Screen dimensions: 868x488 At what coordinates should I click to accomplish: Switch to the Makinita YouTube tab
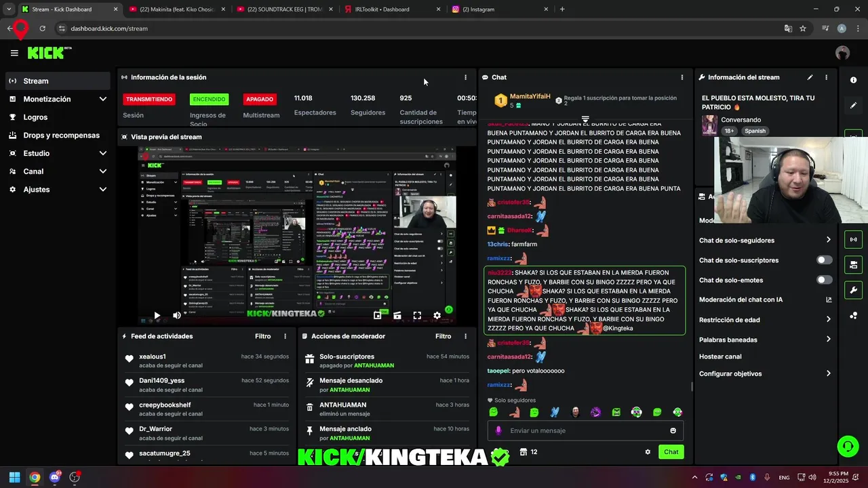[x=176, y=9]
